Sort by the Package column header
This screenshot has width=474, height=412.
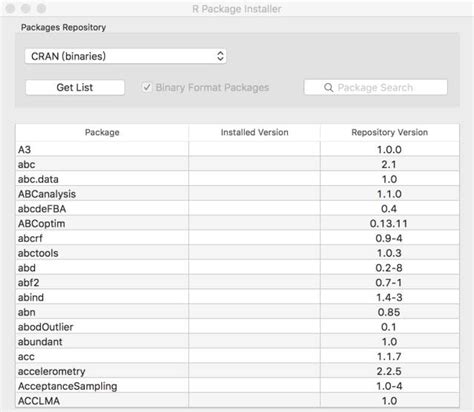point(102,132)
